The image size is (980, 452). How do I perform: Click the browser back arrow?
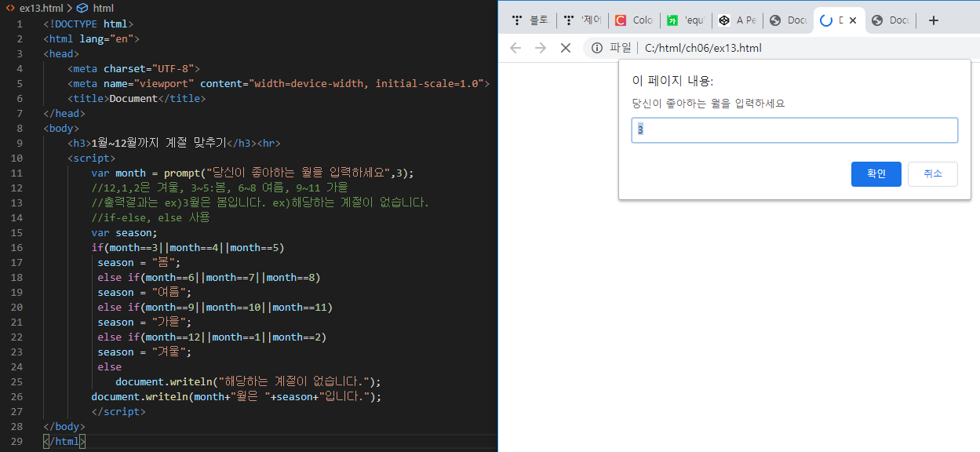(516, 48)
